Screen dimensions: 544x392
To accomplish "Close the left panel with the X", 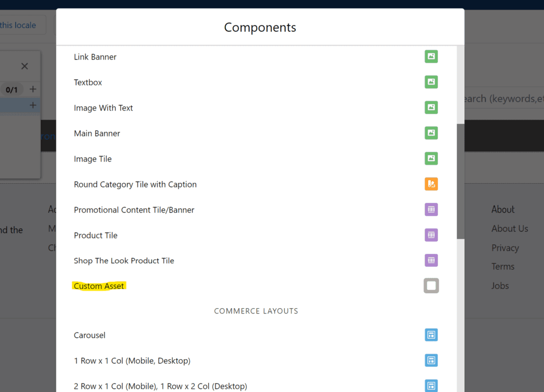I will (24, 66).
